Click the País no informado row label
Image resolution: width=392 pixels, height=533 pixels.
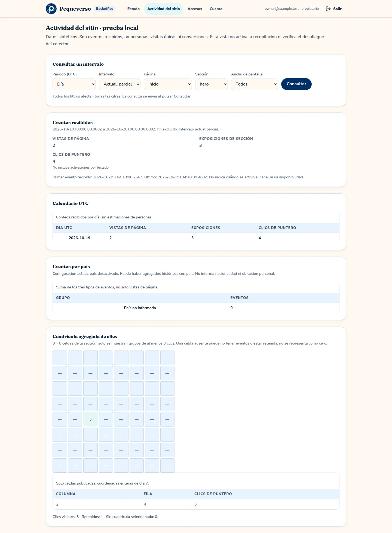(140, 308)
